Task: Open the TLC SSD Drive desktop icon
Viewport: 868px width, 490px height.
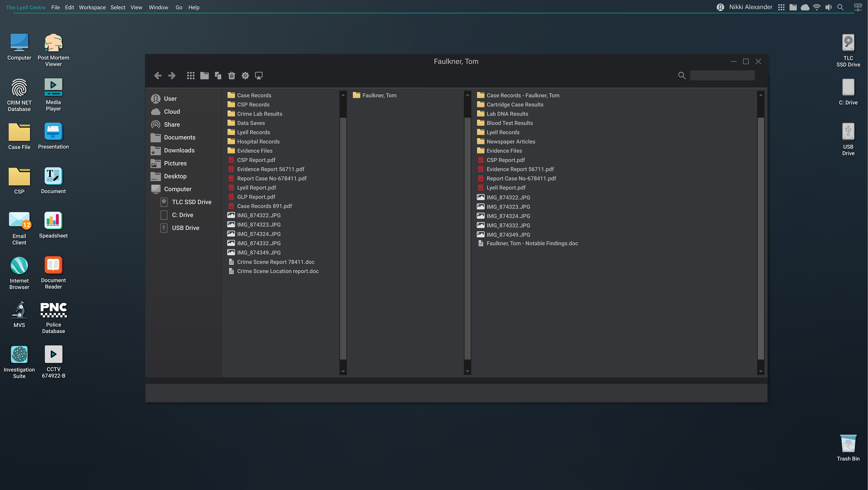Action: click(x=848, y=51)
